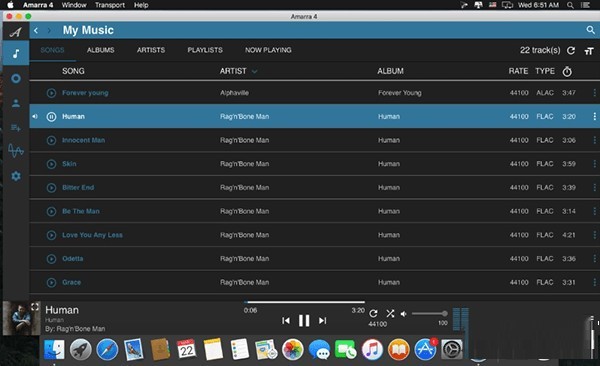Open the Amarra logo icon in sidebar

tap(16, 32)
